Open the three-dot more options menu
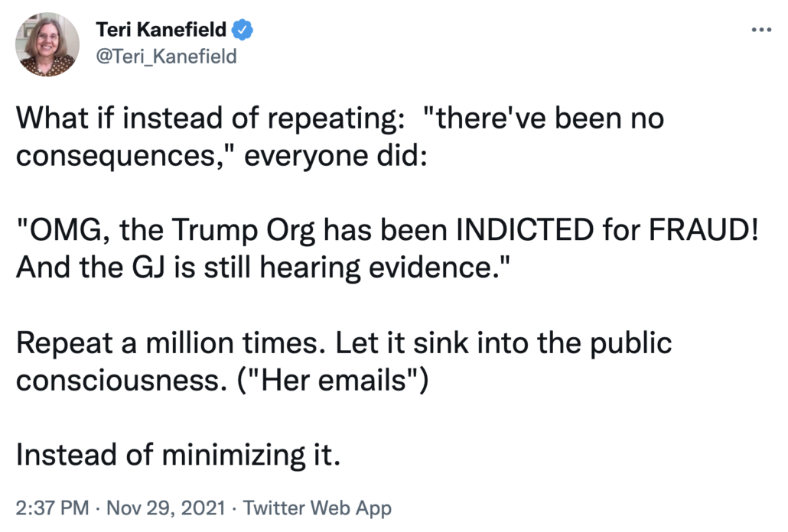The height and width of the screenshot is (532, 788). point(761,30)
